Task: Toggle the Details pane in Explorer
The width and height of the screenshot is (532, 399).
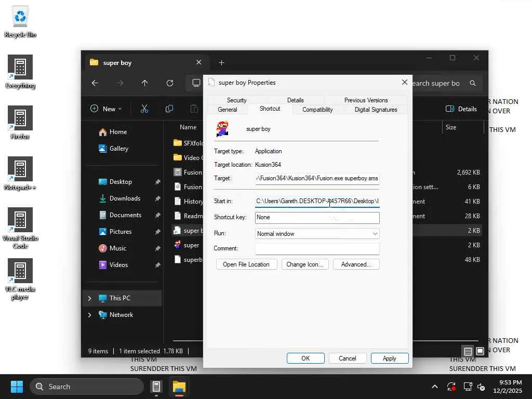Action: click(x=461, y=109)
